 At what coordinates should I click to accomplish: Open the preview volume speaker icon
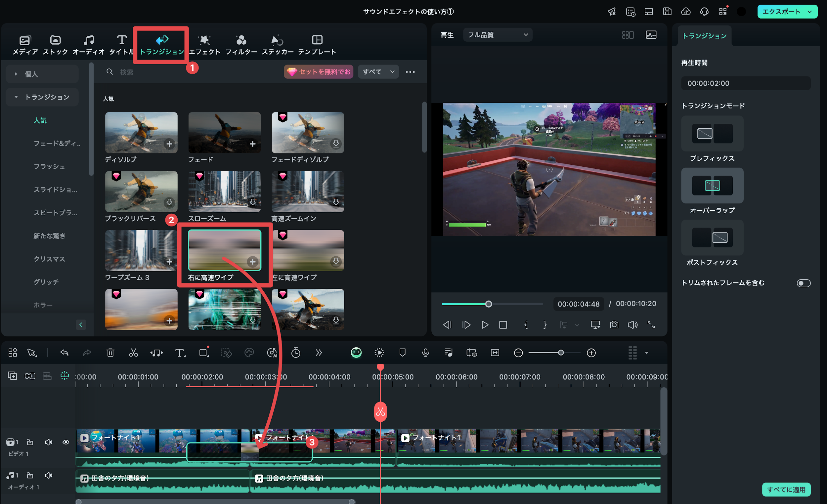[x=633, y=325]
